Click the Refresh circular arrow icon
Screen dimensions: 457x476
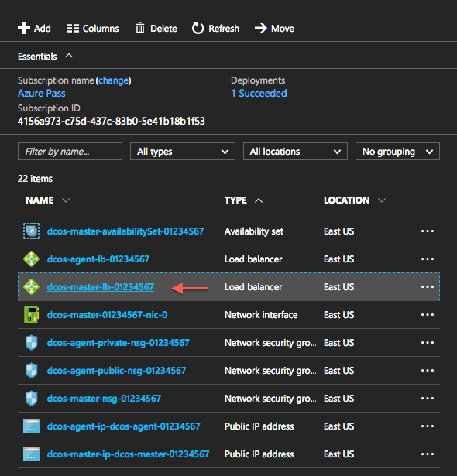click(198, 28)
